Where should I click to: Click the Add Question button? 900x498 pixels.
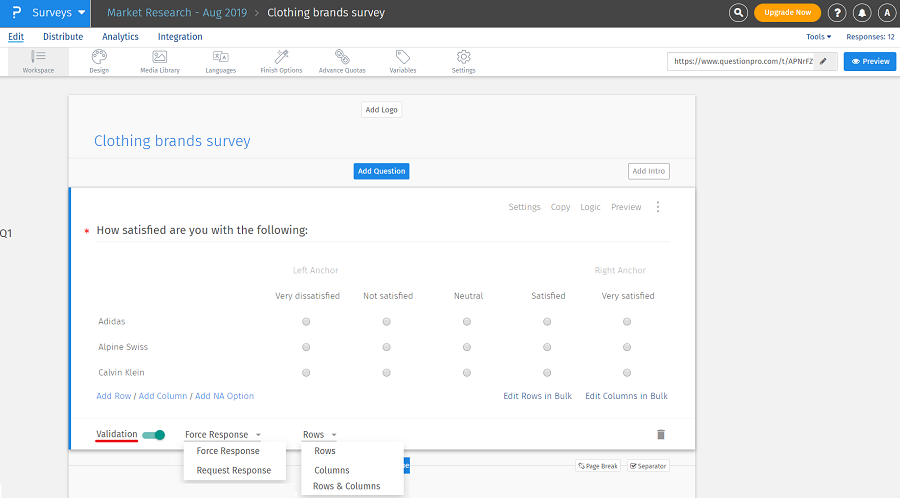(x=381, y=171)
